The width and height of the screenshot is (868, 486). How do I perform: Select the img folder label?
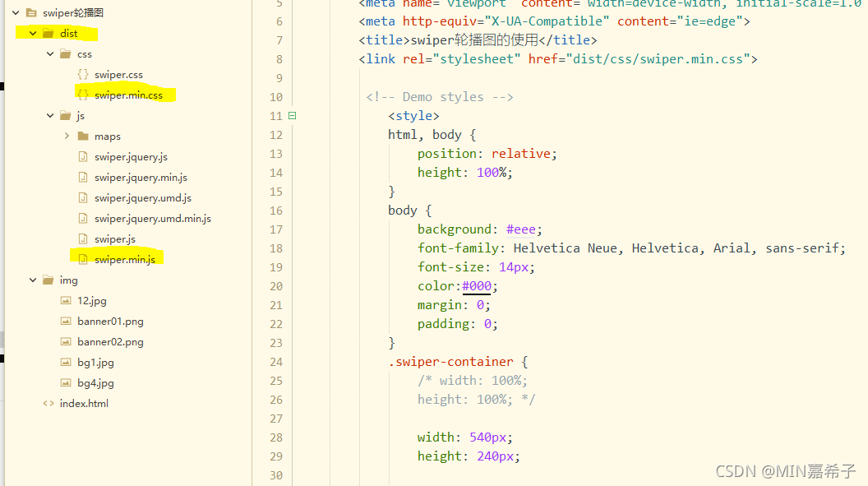point(69,280)
